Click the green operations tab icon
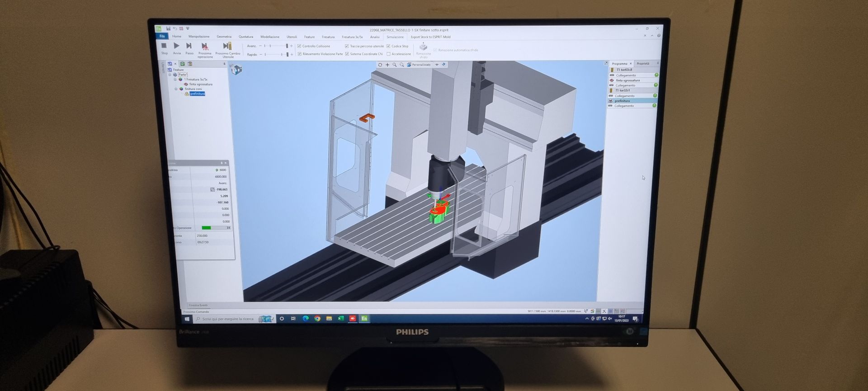Screen dimensions: 868x391 pyautogui.click(x=183, y=64)
